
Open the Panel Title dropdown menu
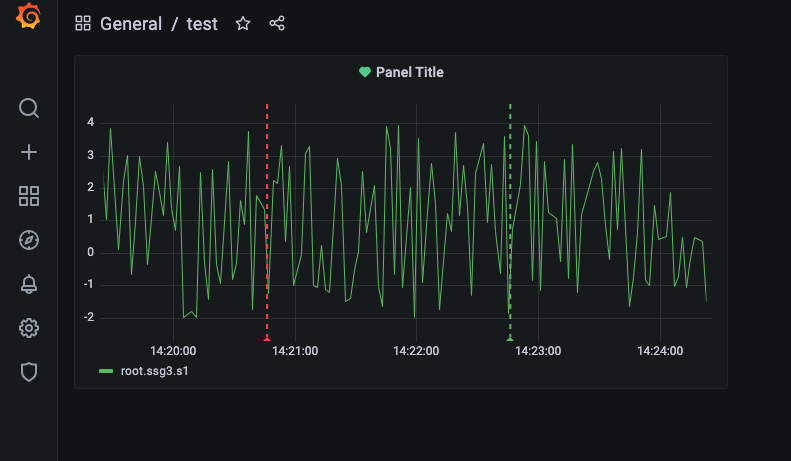(410, 72)
